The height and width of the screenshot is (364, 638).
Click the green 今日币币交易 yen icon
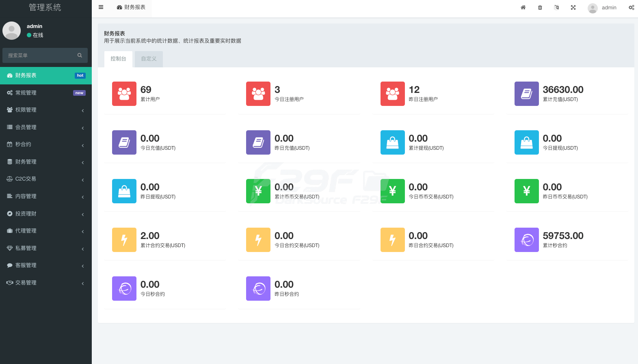(x=392, y=191)
